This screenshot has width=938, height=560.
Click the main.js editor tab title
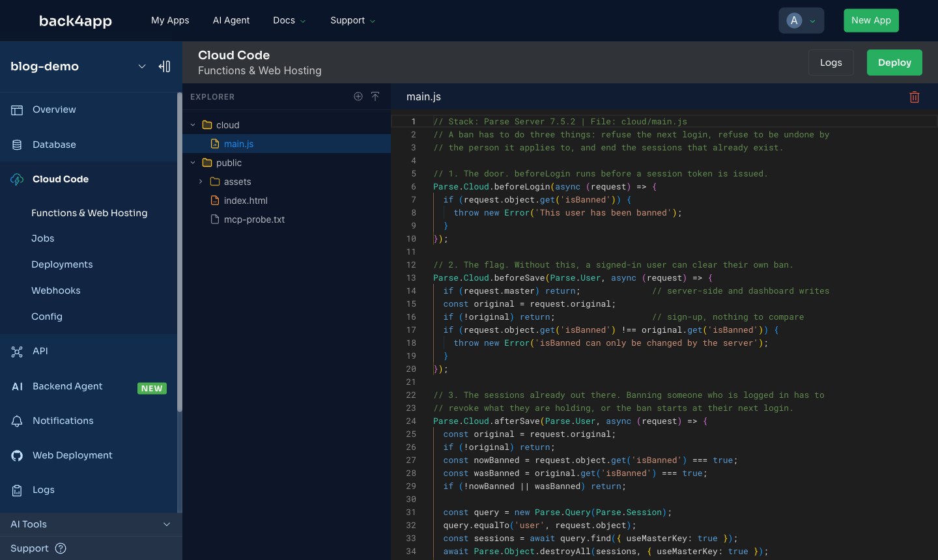pos(423,96)
